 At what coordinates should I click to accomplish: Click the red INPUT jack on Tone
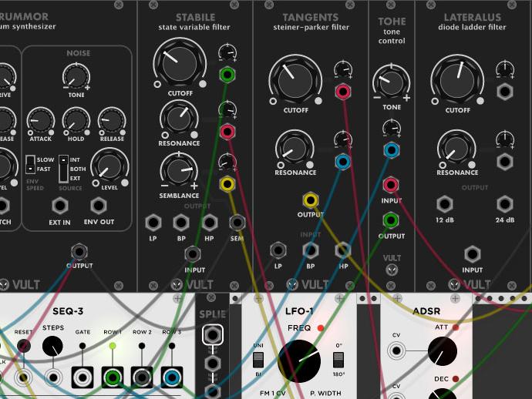point(391,185)
